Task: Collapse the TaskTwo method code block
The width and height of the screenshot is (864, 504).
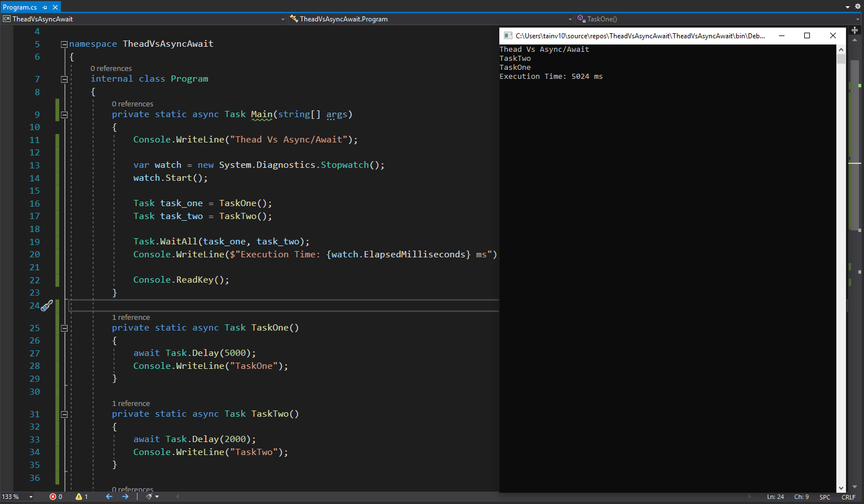Action: (64, 414)
